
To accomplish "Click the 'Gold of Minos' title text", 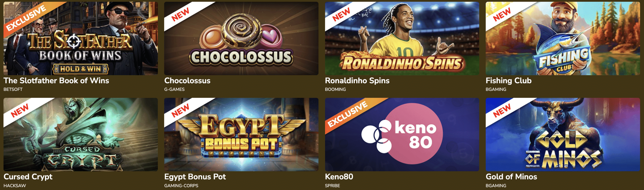I will click(511, 177).
